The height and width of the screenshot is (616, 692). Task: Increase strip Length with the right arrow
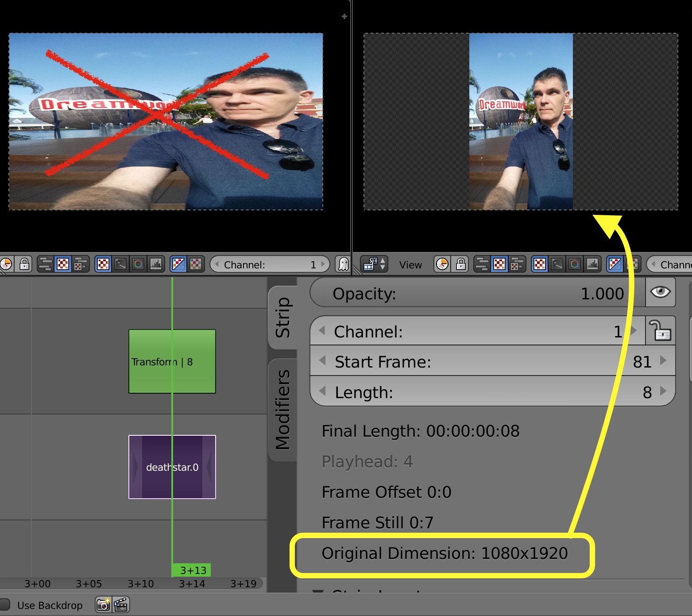click(663, 391)
